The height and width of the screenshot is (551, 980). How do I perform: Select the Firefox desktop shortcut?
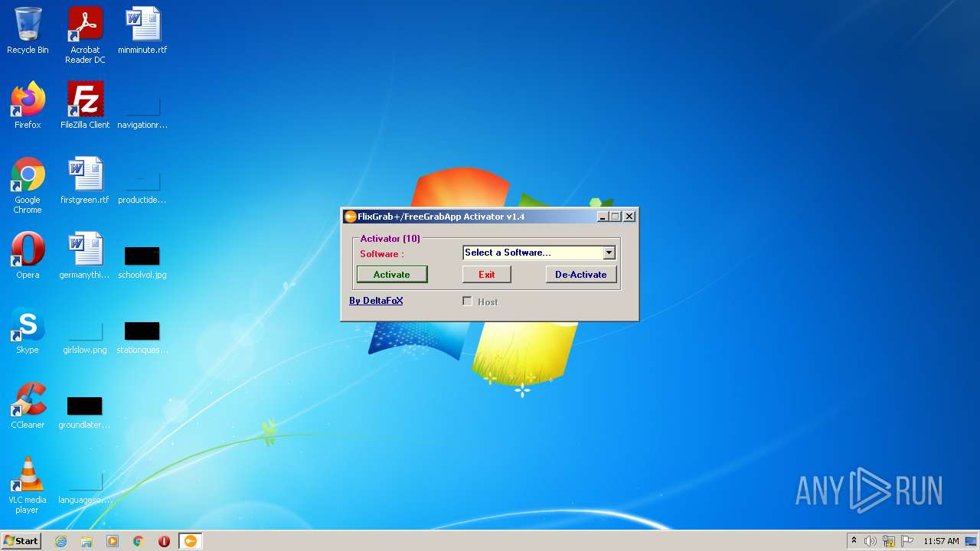click(x=28, y=106)
